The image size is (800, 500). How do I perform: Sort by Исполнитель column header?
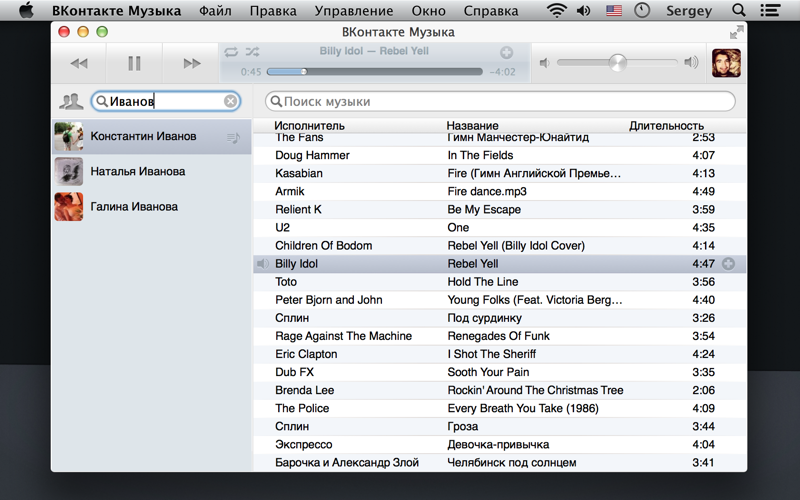pos(309,126)
